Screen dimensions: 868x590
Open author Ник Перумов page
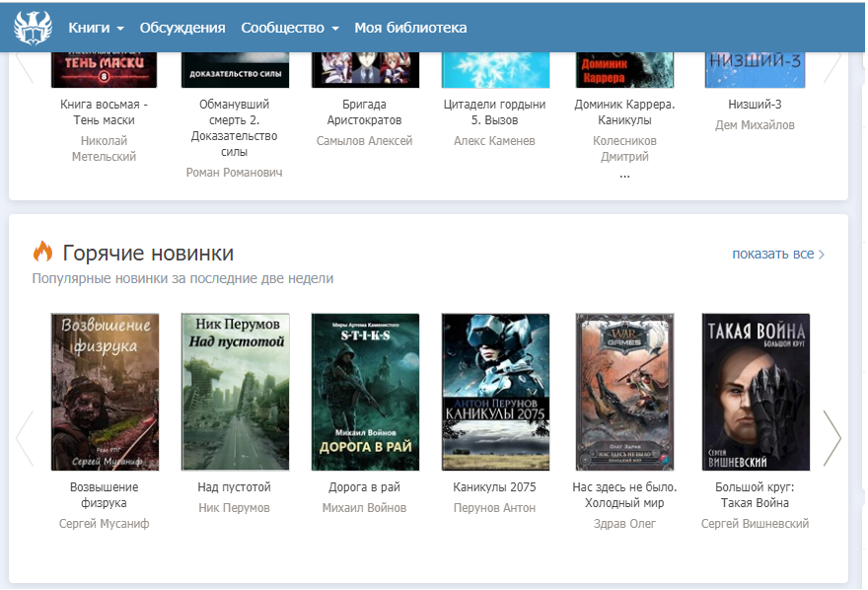(x=234, y=508)
